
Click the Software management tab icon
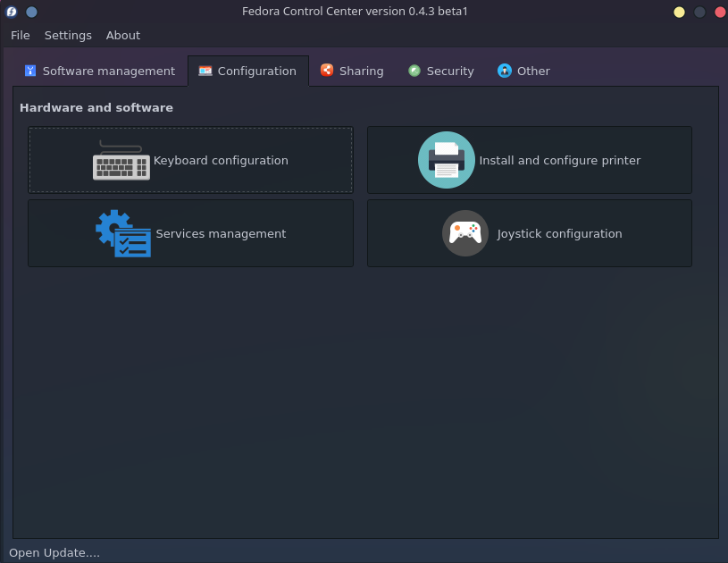click(30, 71)
